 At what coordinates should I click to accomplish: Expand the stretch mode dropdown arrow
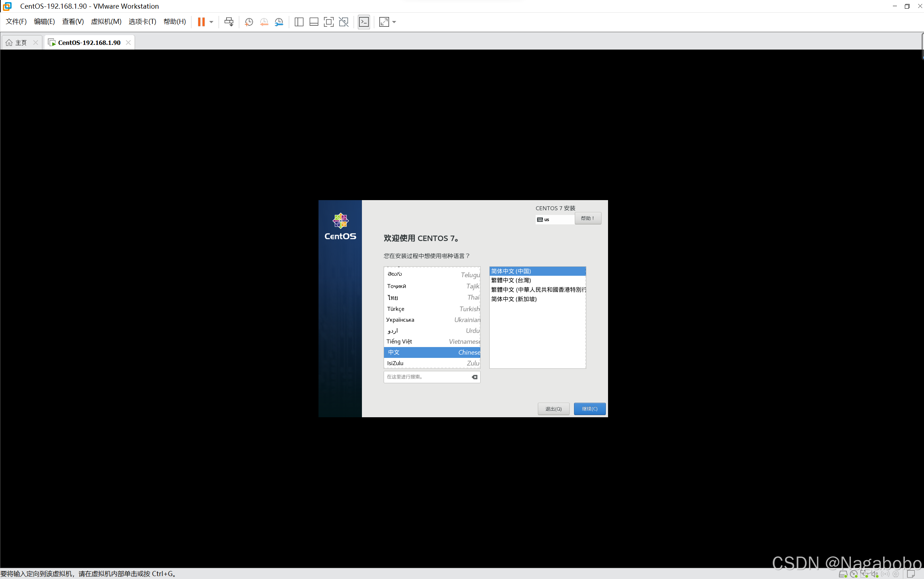tap(395, 22)
